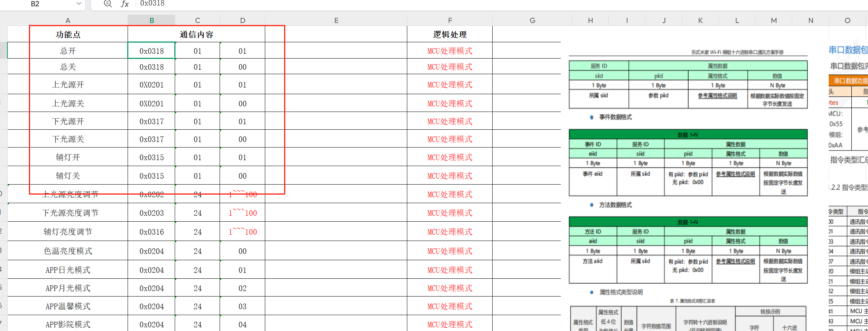This screenshot has width=868, height=331.
Task: Select the 下光源亮度调节 cell
Action: click(x=68, y=213)
